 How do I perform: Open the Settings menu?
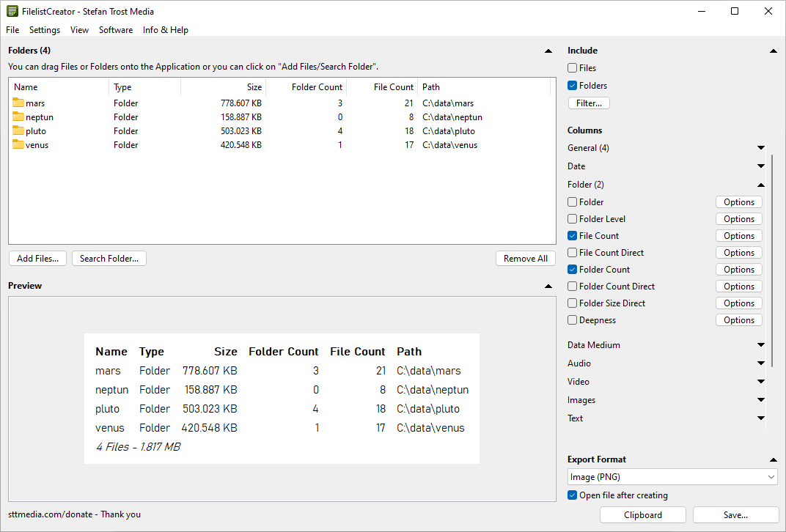point(45,30)
